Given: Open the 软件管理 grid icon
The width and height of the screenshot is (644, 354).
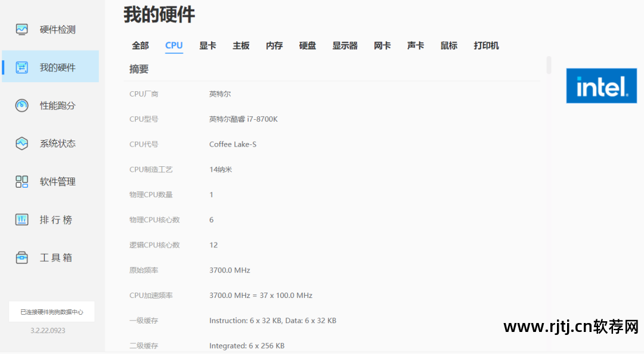Looking at the screenshot, I should tap(22, 182).
